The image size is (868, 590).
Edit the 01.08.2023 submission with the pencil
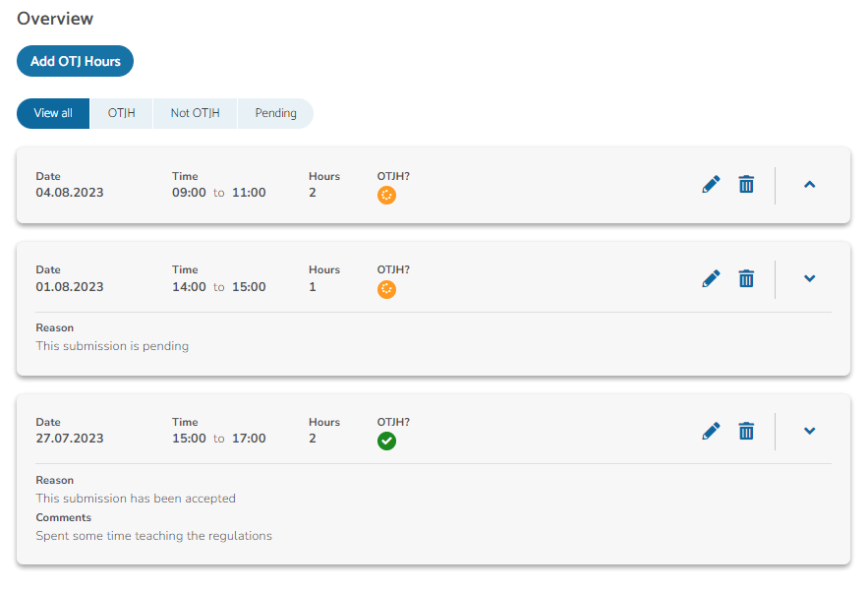click(711, 278)
